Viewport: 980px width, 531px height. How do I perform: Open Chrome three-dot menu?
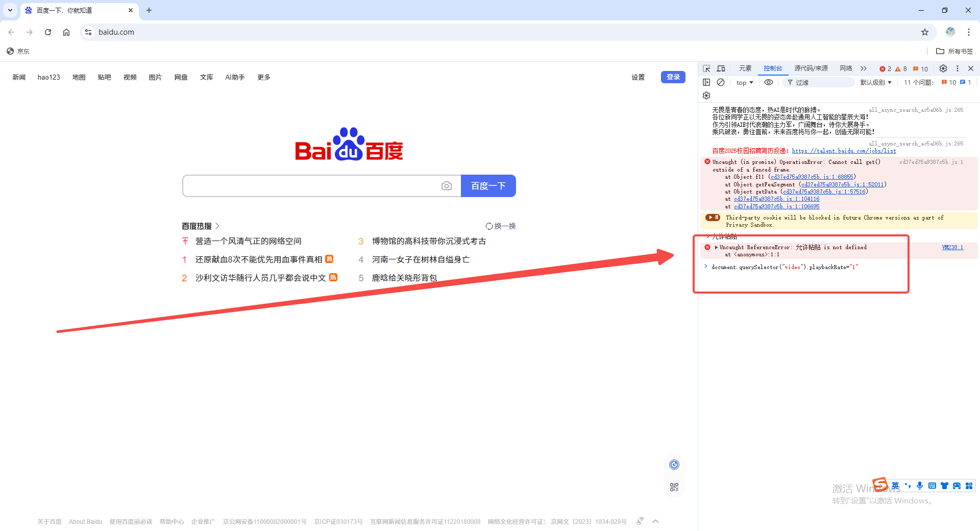pyautogui.click(x=969, y=32)
